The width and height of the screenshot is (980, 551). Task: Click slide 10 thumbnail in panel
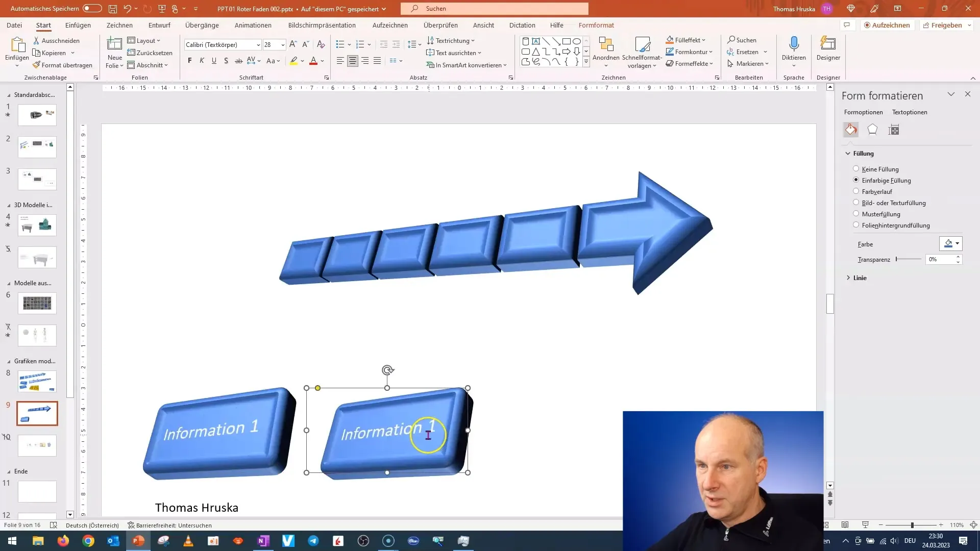[x=37, y=445]
